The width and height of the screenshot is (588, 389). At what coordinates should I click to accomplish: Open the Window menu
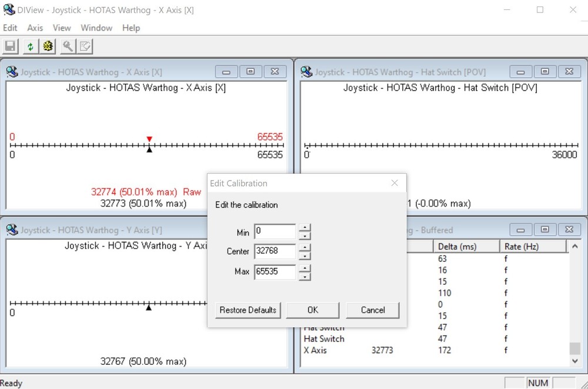pyautogui.click(x=96, y=28)
